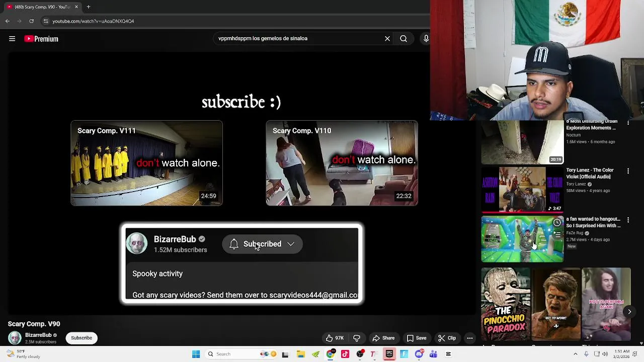644x362 pixels.
Task: Open Urban Exploration Moments video thumbnail
Action: 522,142
